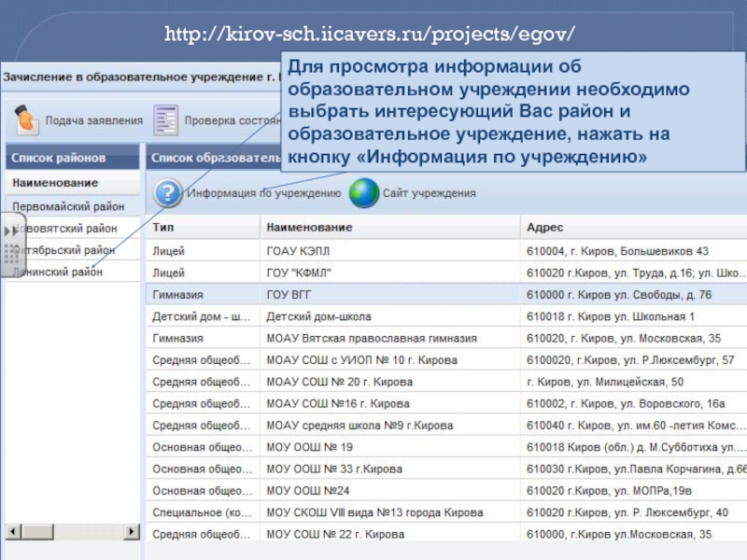Select МОАУ СОШ №16 г. Кирова
The image size is (747, 560).
click(x=446, y=403)
